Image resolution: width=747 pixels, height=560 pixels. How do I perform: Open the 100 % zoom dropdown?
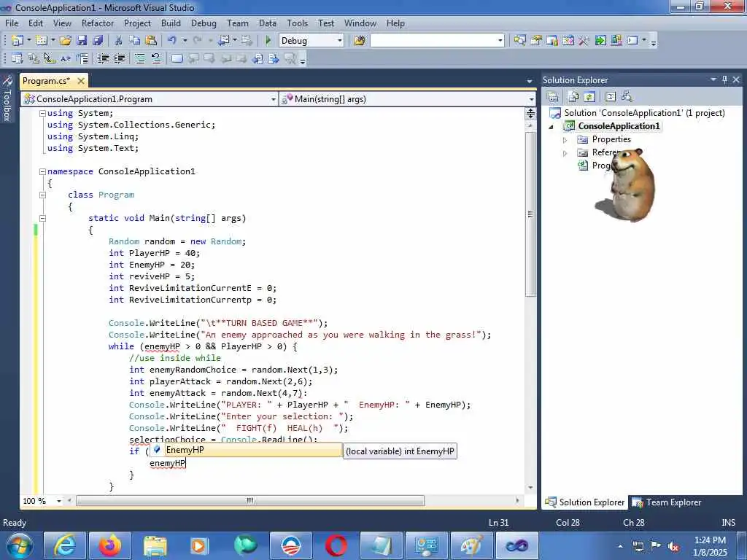[x=59, y=501]
